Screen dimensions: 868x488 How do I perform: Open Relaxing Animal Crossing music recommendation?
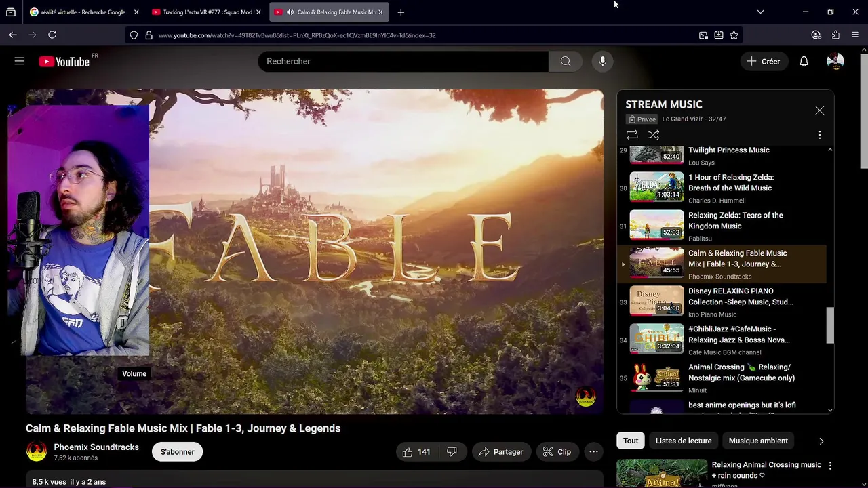point(766,470)
